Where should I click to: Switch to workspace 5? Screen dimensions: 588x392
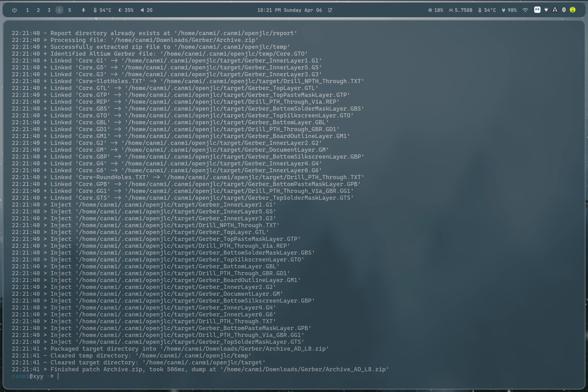tap(70, 10)
